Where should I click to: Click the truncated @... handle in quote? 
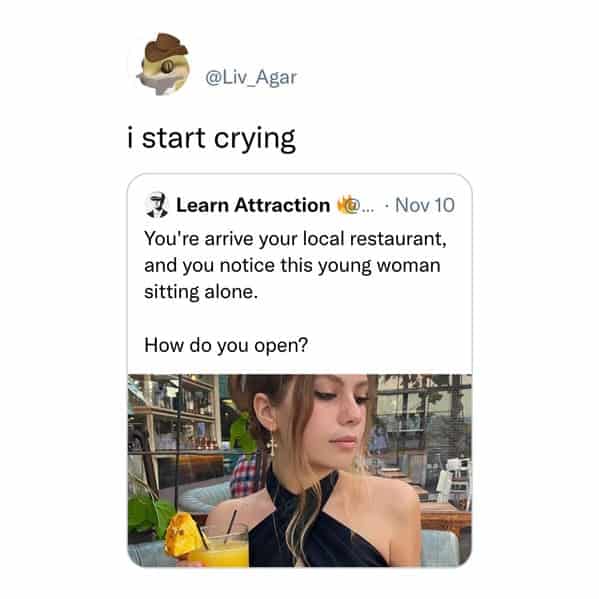coord(362,206)
